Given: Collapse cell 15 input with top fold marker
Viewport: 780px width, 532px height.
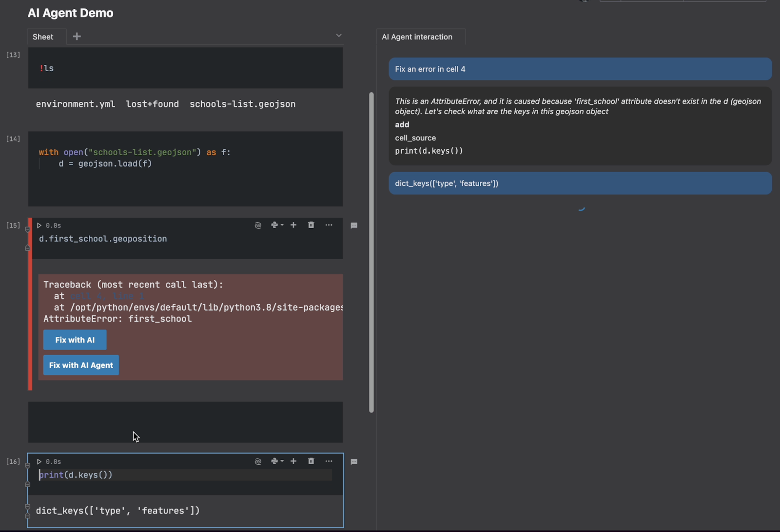Looking at the screenshot, I should pyautogui.click(x=28, y=229).
